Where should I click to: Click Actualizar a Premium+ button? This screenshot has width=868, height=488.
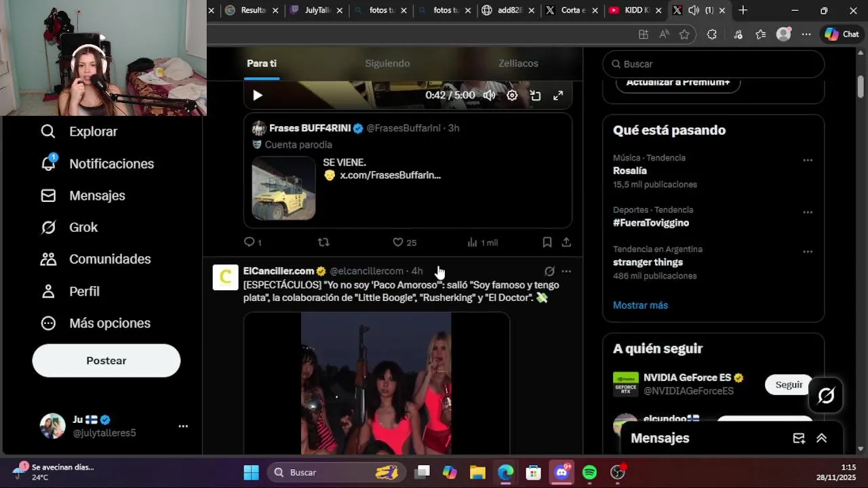coord(678,83)
